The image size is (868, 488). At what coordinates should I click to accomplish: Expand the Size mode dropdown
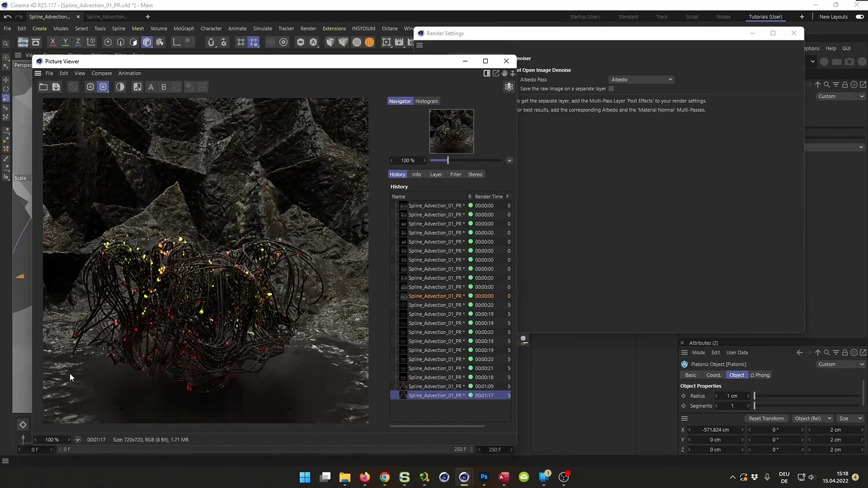coord(851,418)
